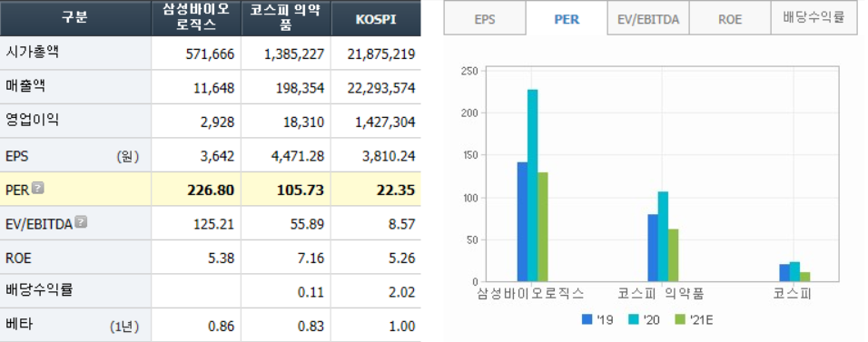The height and width of the screenshot is (342, 868).
Task: Select the EV/EBITDA row label
Action: [x=39, y=224]
